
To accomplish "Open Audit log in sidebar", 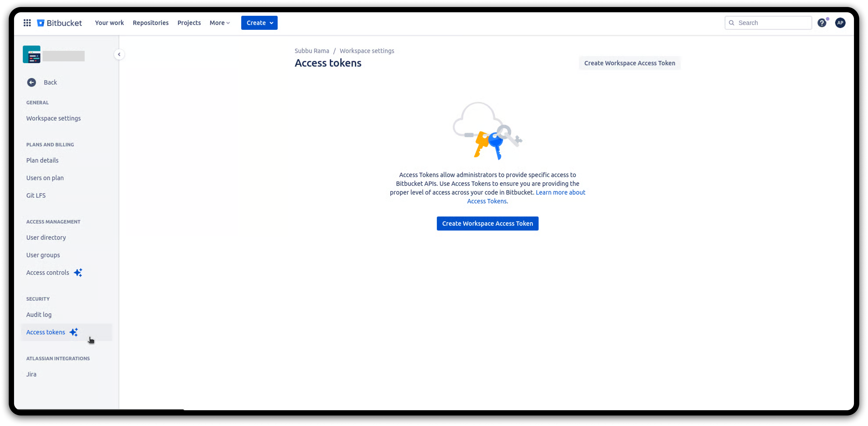I will point(39,314).
